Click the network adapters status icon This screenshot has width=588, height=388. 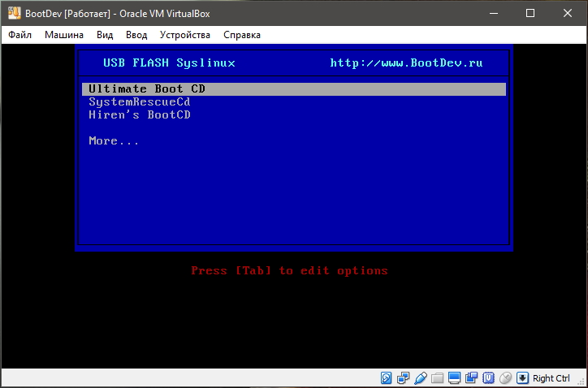[x=404, y=378]
